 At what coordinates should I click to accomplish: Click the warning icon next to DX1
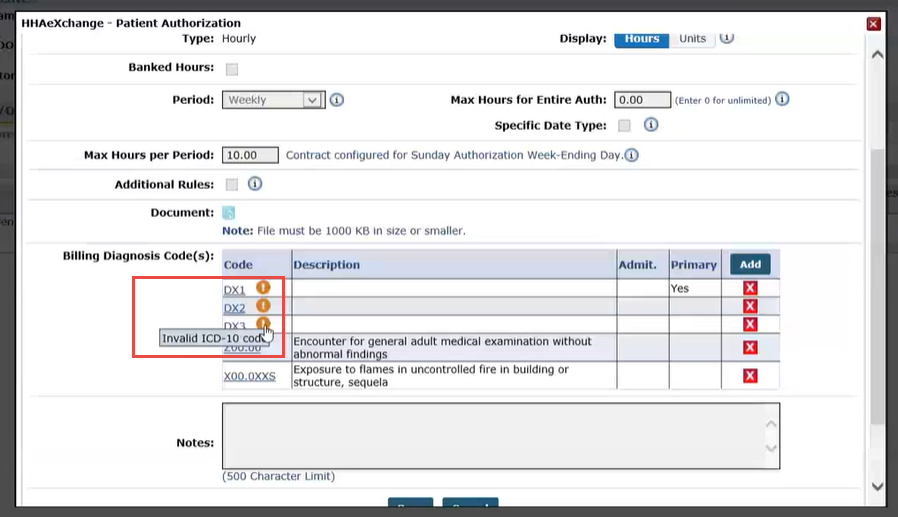point(263,288)
